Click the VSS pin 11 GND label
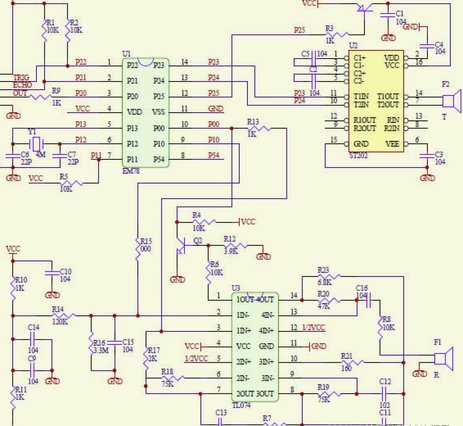463x426 pixels. [x=216, y=109]
